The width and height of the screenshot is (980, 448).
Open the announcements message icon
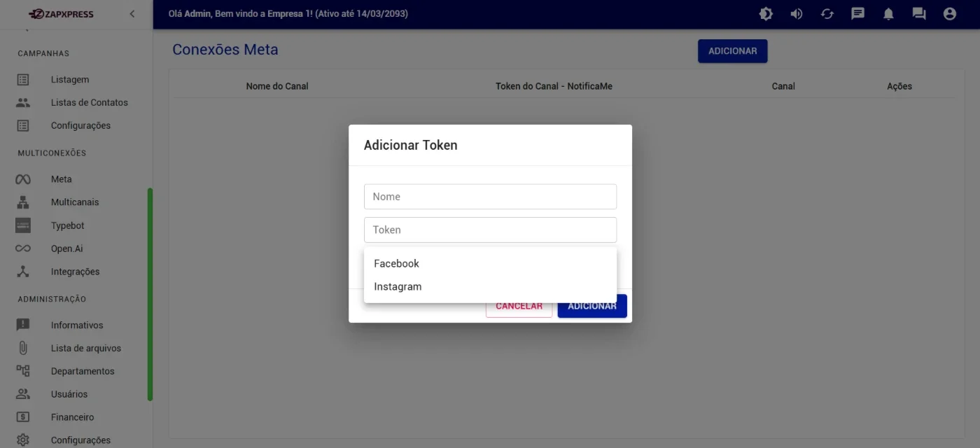point(858,13)
